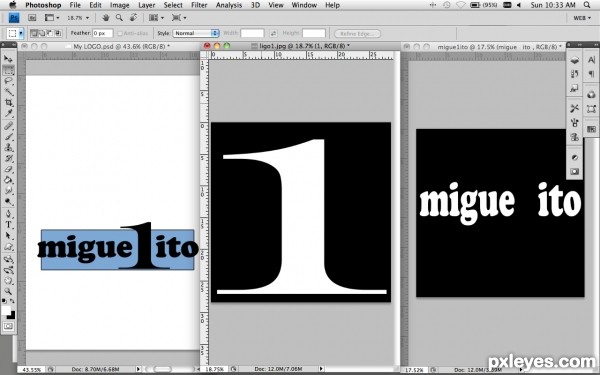Open the Arrange Documents dropdown
Viewport: 600px width, 375px height.
pos(156,18)
